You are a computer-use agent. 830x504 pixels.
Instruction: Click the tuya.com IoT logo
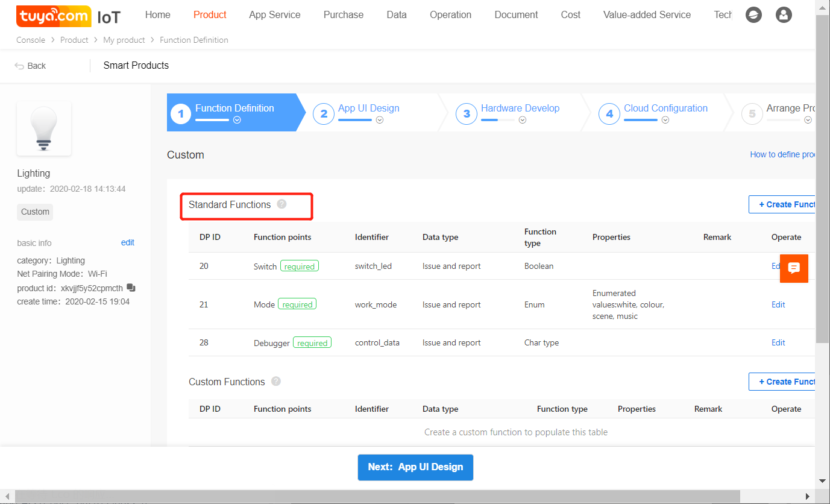[x=68, y=16]
